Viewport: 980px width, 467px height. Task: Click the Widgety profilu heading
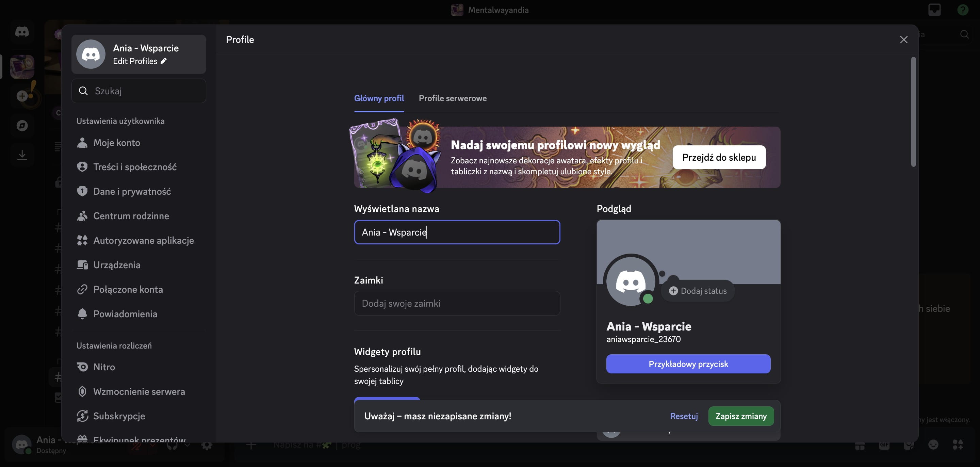387,352
